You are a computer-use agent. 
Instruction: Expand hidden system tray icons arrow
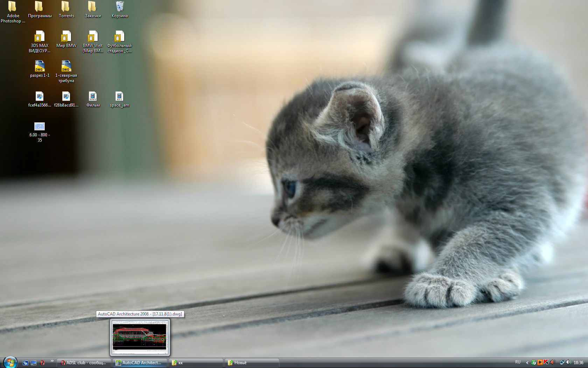527,363
